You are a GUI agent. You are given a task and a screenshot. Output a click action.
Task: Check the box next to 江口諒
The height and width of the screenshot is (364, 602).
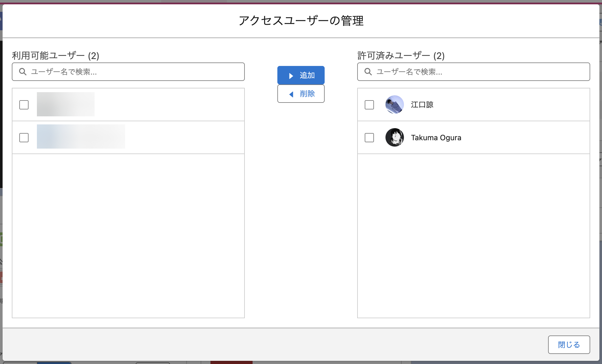point(369,105)
